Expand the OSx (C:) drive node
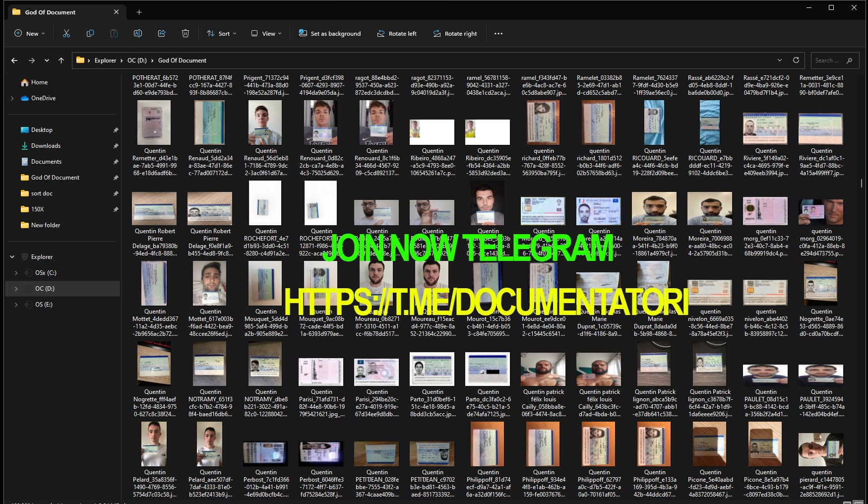This screenshot has width=868, height=504. 16,273
